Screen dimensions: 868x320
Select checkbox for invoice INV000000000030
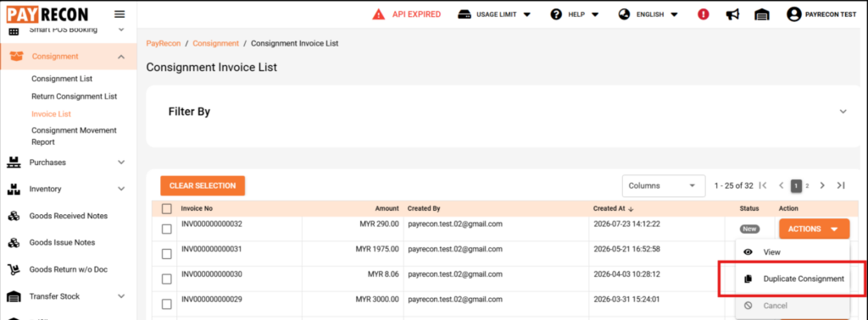[167, 279]
